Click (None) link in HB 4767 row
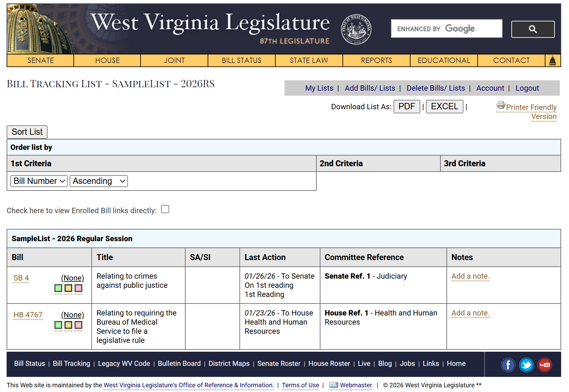Screen dimensions: 569x392 click(72, 315)
